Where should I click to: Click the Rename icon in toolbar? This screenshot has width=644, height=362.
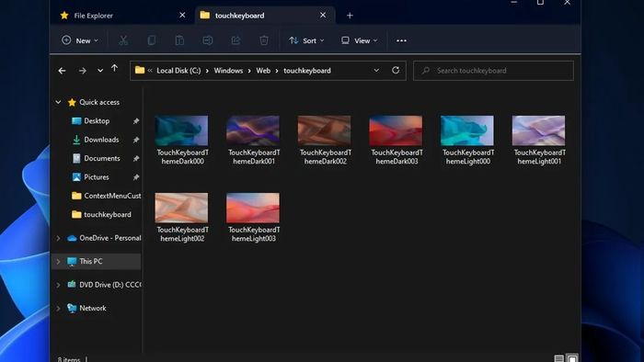pyautogui.click(x=207, y=40)
